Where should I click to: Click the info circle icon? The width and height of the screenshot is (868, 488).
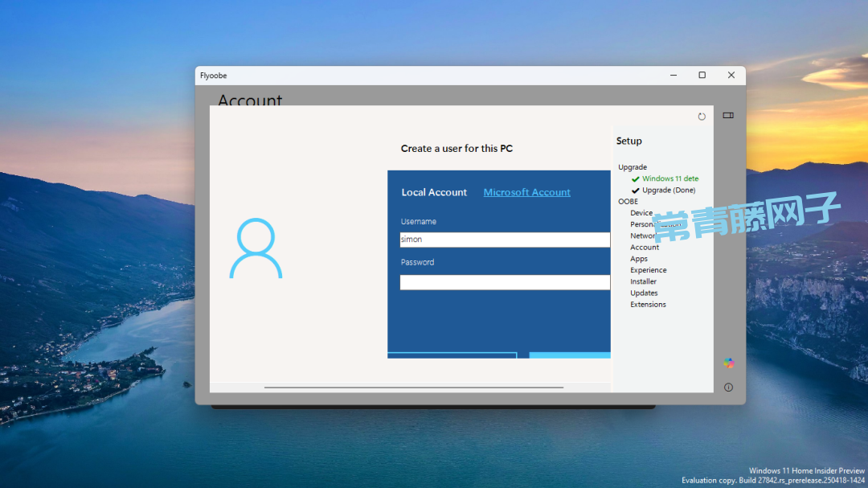(x=728, y=388)
